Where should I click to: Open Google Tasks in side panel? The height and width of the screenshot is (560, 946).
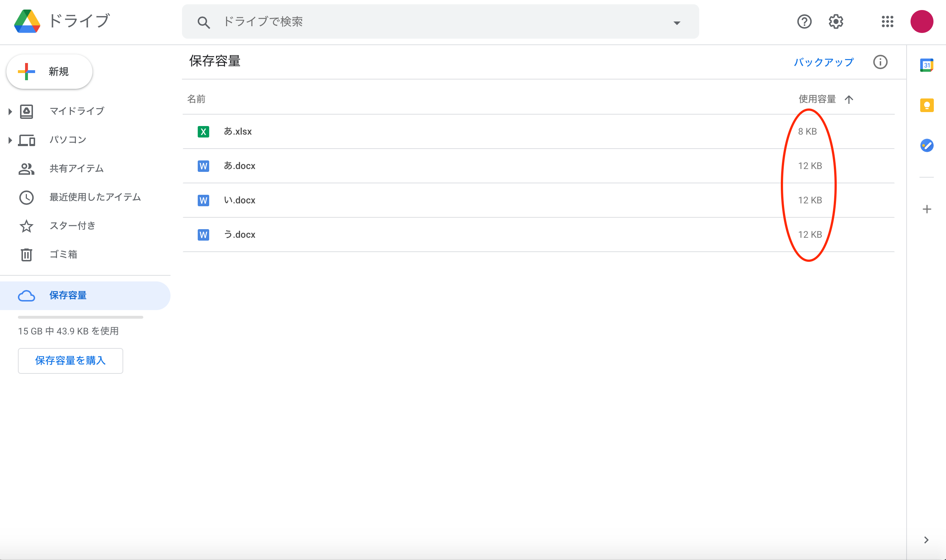point(926,146)
